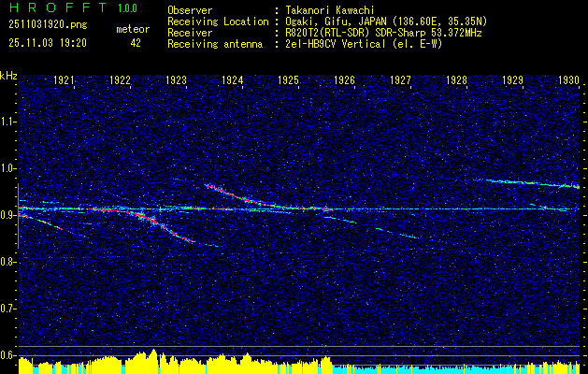Select the filename 2511031920.png
Screen dimensions: 588x374
click(x=48, y=25)
